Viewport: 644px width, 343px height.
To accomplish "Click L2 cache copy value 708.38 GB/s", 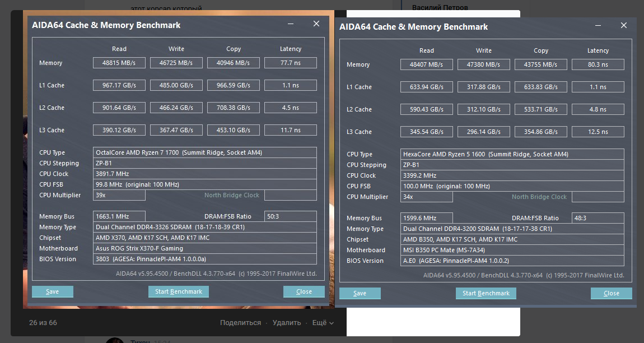I will click(x=234, y=108).
